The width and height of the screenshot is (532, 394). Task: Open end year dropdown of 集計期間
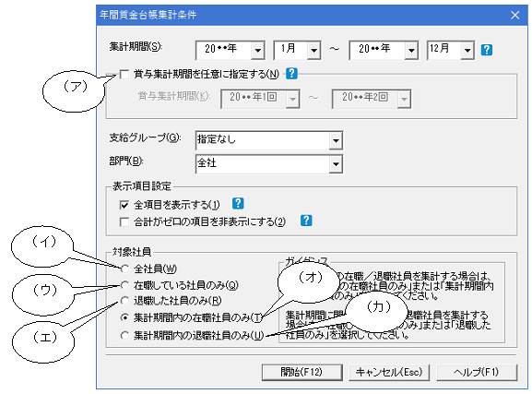pos(411,51)
